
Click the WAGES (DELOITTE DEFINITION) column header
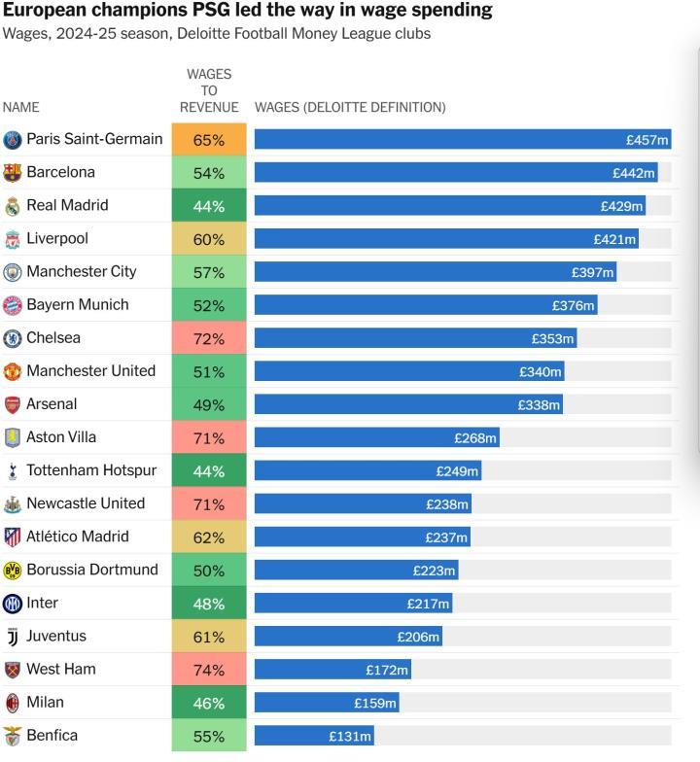[350, 107]
